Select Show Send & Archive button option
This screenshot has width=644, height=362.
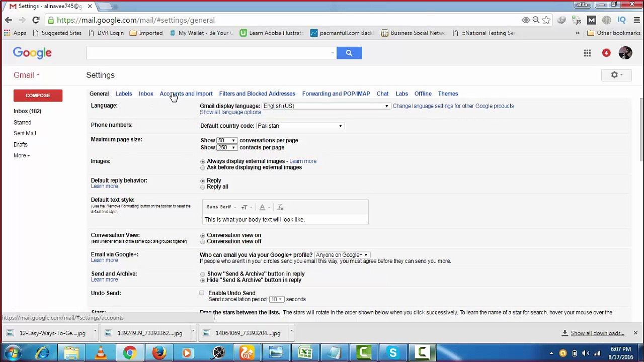pos(203,274)
